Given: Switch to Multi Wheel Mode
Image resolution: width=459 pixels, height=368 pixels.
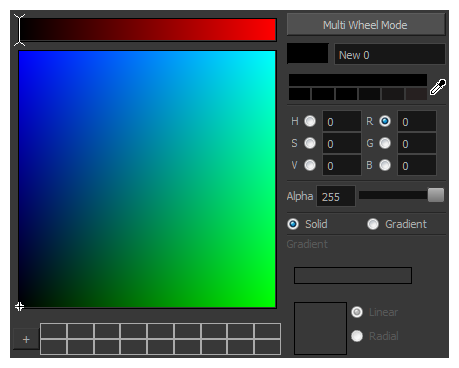Looking at the screenshot, I should [366, 25].
